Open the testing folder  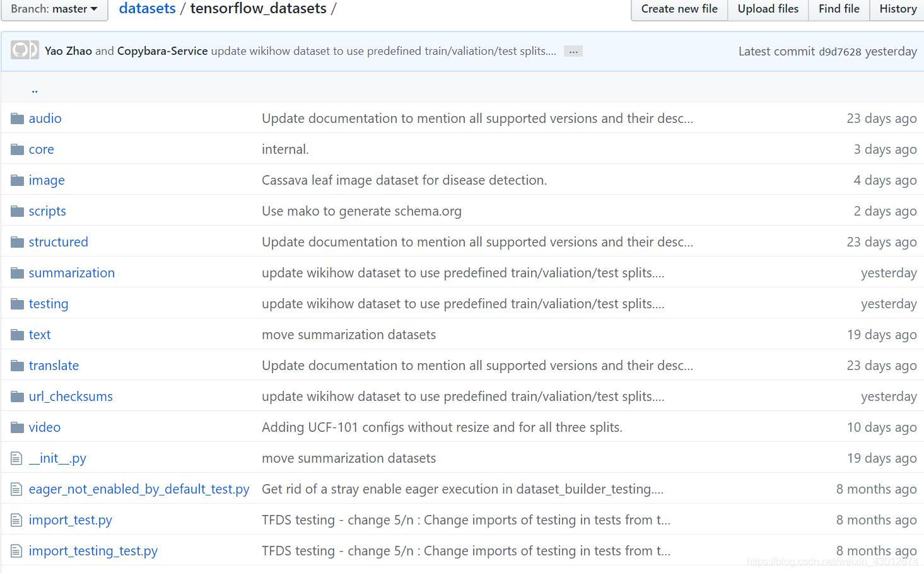48,304
